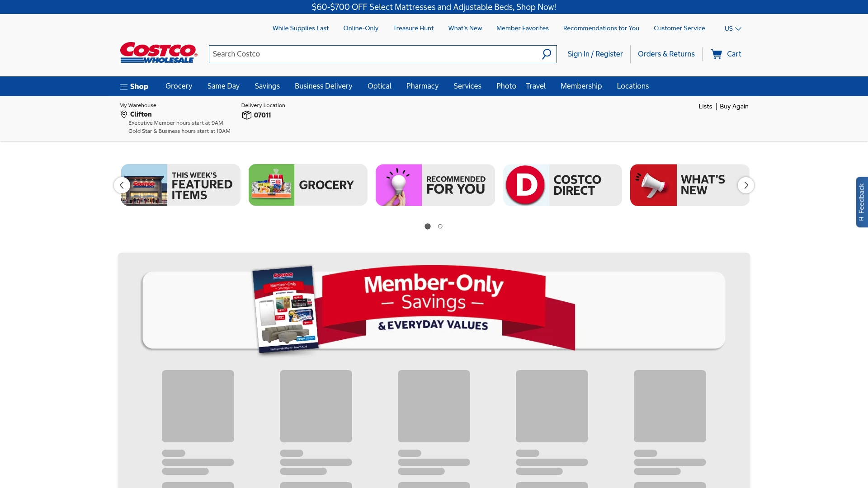
Task: Click the savings booklet cover image
Action: coord(286,310)
